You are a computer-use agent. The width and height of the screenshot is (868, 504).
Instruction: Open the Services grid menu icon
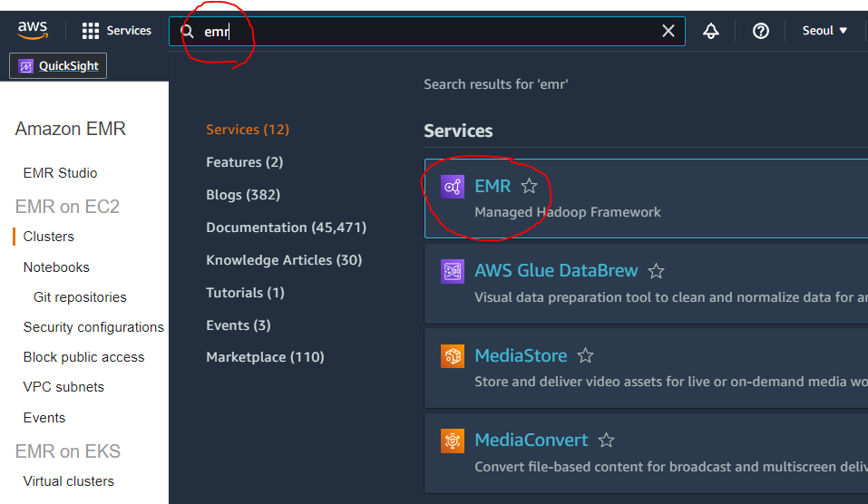point(90,31)
